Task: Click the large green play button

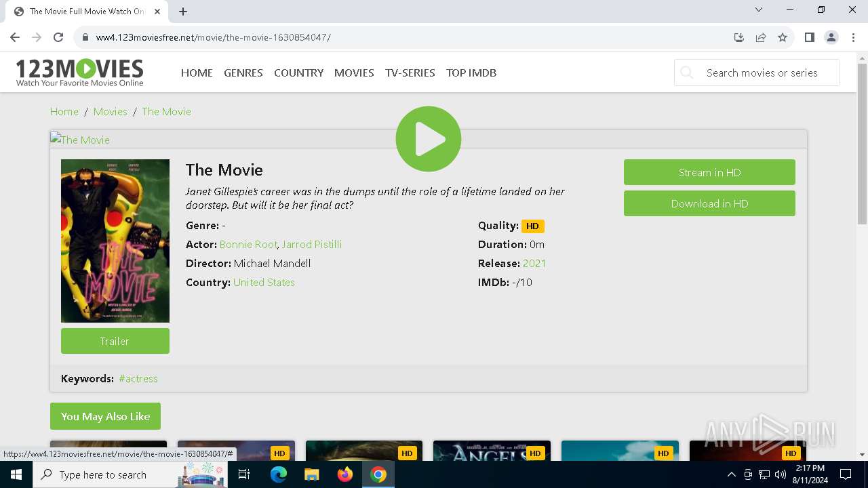Action: [429, 139]
